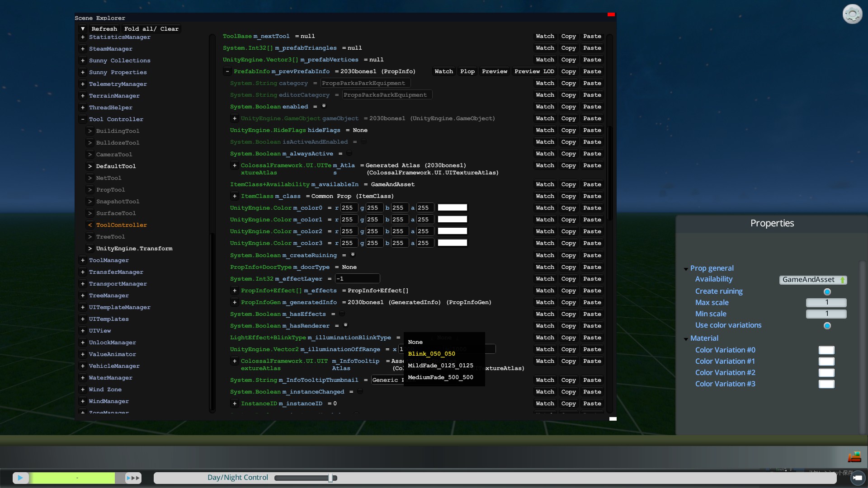Open the gear options menu top right
This screenshot has height=488, width=868.
(852, 14)
